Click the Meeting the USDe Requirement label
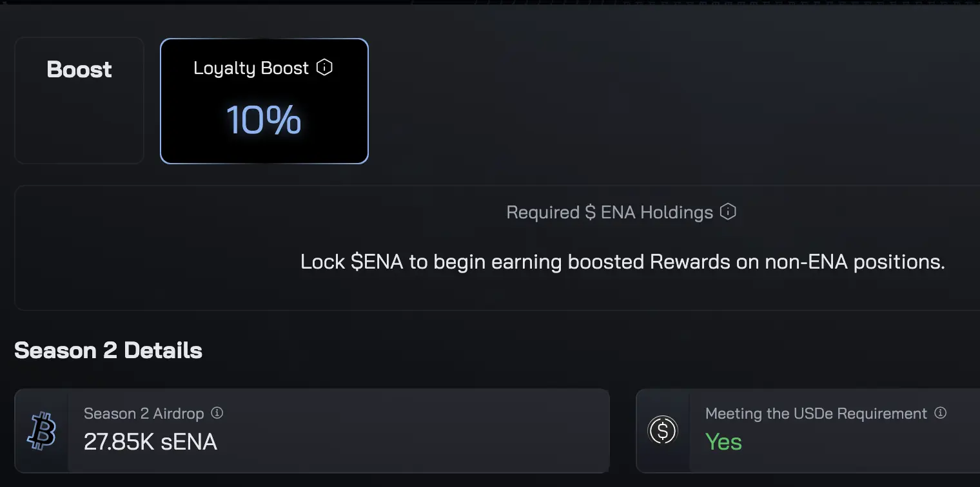Screen dimensions: 980x487 coord(816,414)
